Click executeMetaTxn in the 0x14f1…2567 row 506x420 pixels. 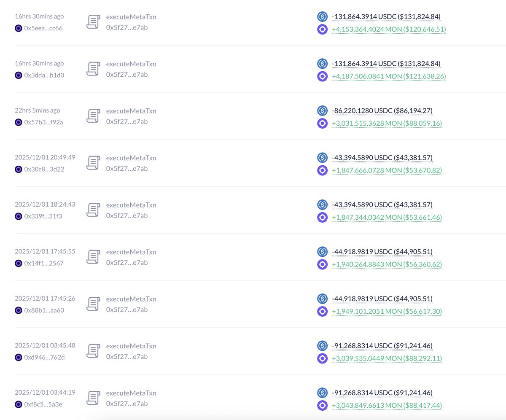pyautogui.click(x=131, y=252)
